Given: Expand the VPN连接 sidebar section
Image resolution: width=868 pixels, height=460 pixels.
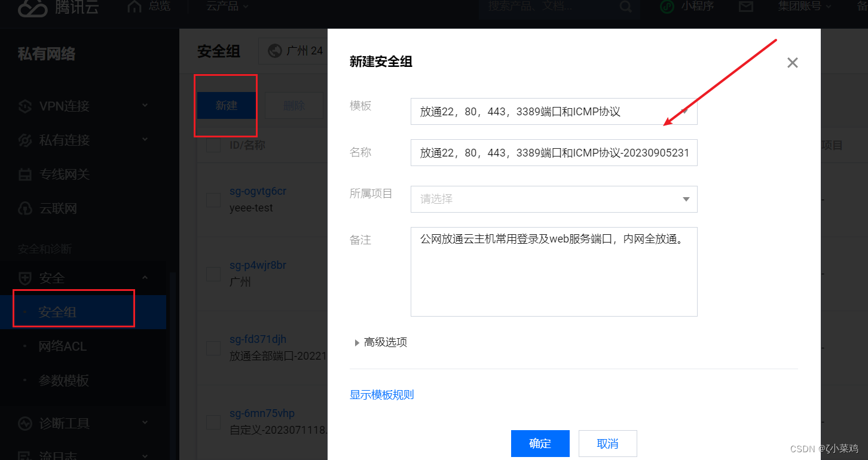Looking at the screenshot, I should click(144, 106).
